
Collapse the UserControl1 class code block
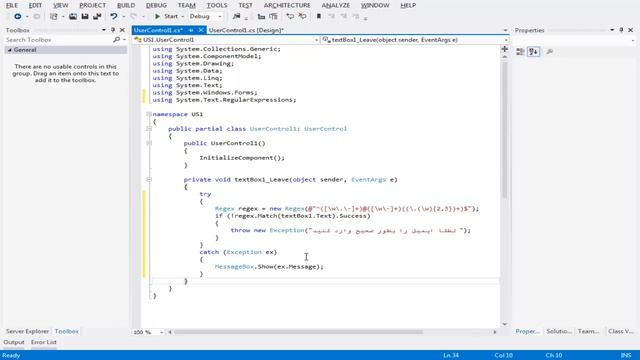(x=149, y=129)
